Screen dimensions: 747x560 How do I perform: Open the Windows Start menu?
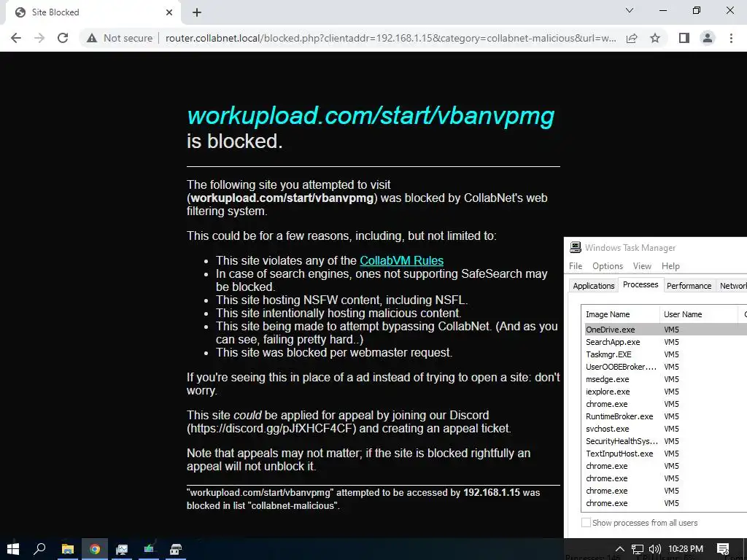(13, 549)
